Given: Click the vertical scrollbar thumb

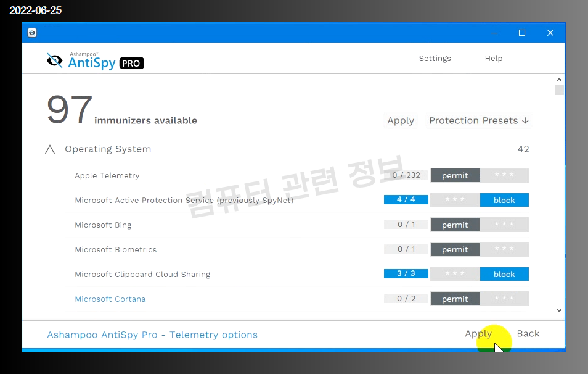Looking at the screenshot, I should [x=559, y=89].
